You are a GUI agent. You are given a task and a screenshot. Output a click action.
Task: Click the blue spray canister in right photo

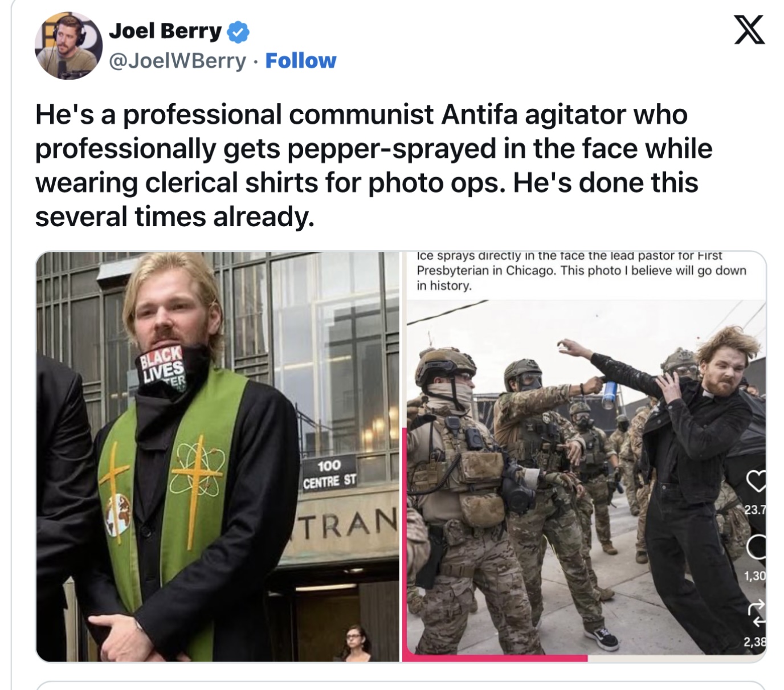609,394
